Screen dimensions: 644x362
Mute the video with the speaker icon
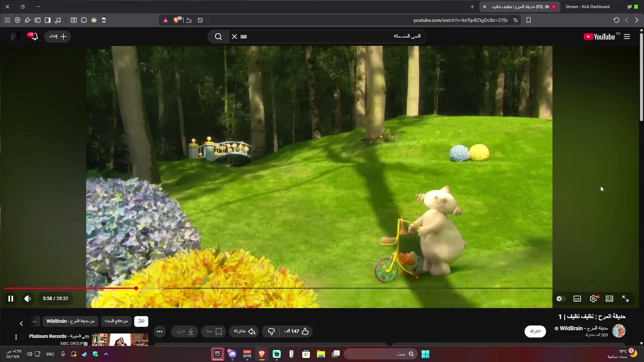[x=28, y=299]
